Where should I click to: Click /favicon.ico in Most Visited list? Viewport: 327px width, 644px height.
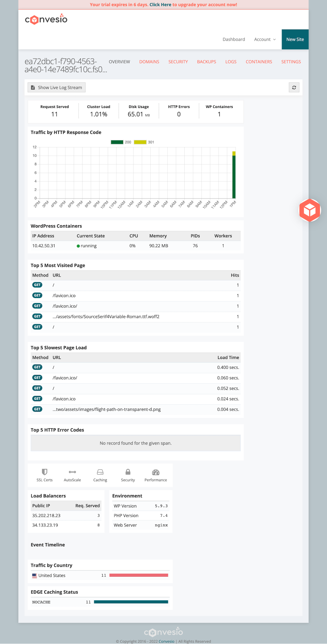64,296
